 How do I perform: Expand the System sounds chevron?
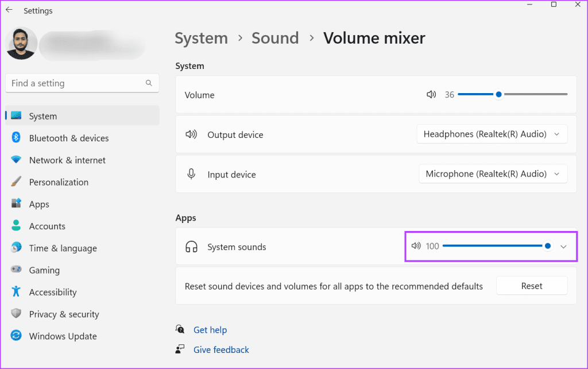[563, 247]
